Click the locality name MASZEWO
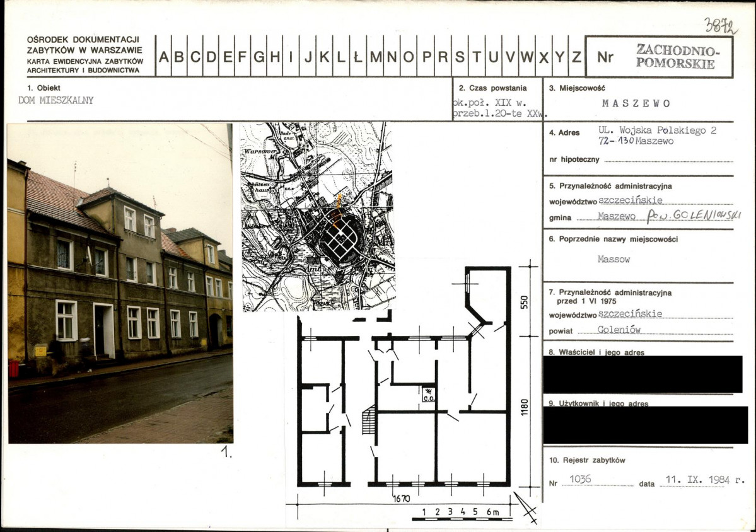This screenshot has width=756, height=532. point(636,103)
